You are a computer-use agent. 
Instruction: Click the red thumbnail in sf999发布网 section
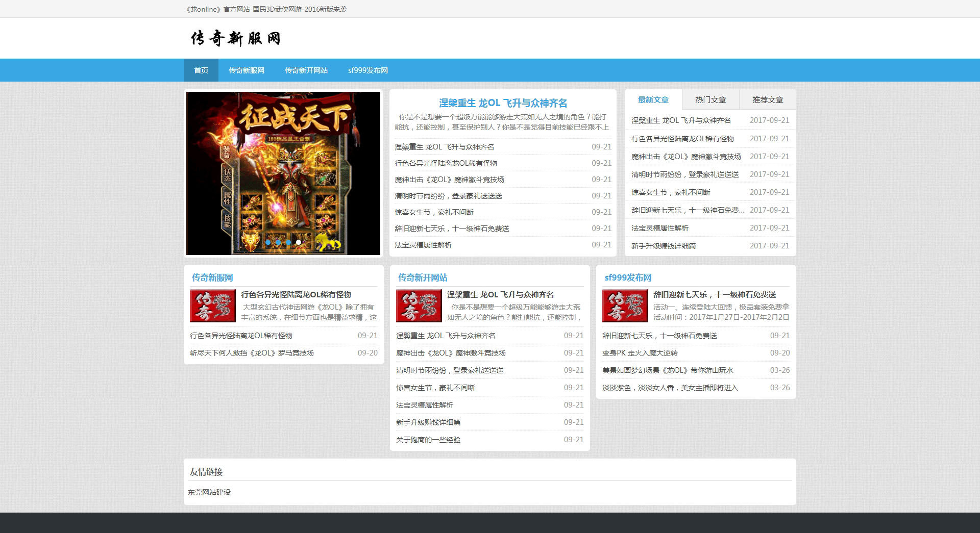(625, 306)
